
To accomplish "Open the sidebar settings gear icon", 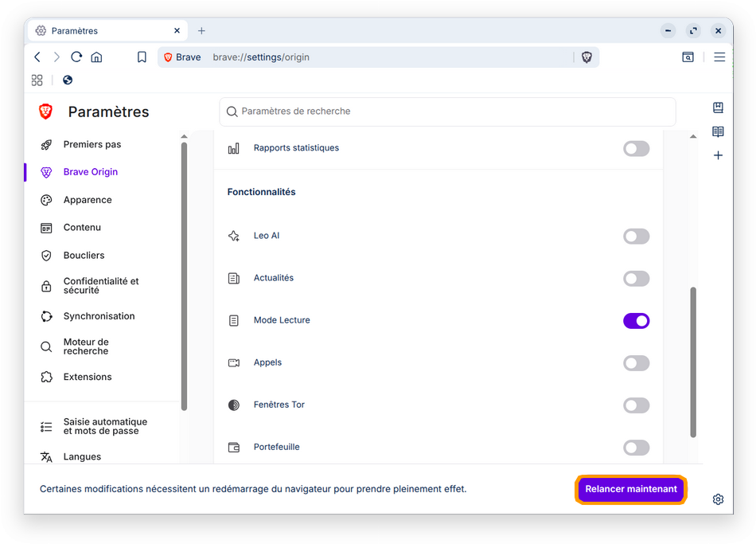I will click(x=718, y=499).
